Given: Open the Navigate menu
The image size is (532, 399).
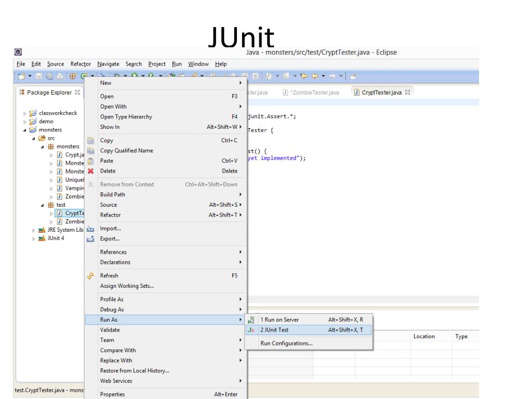Looking at the screenshot, I should 108,64.
